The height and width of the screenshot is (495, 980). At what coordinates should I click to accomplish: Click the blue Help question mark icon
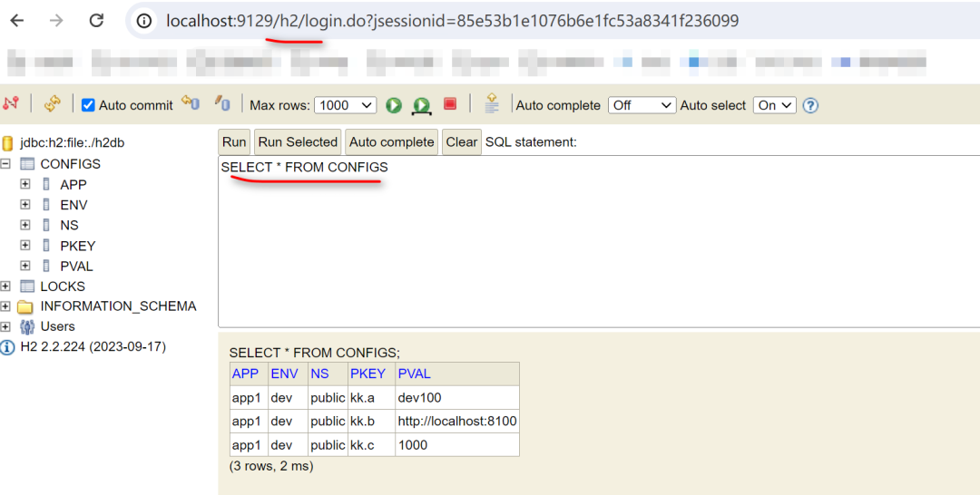[810, 105]
